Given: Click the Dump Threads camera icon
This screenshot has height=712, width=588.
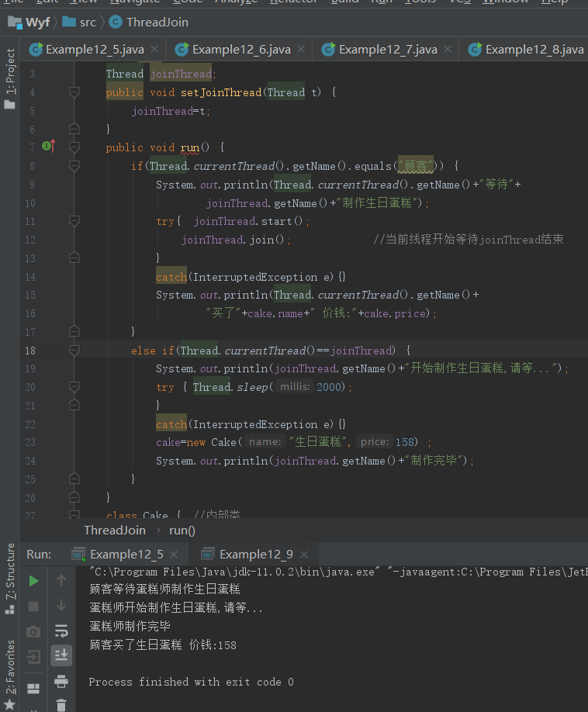Looking at the screenshot, I should 33,631.
